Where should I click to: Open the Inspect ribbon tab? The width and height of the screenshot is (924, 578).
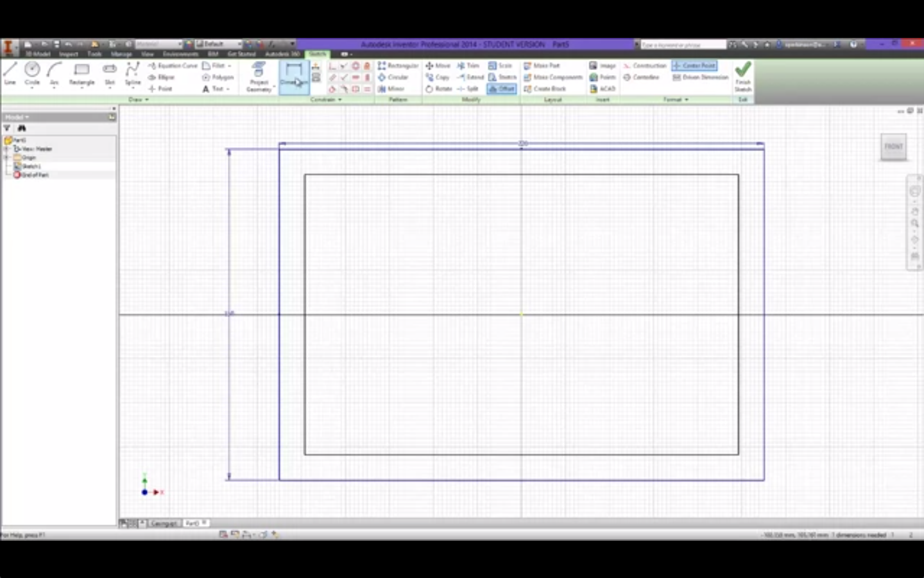69,54
